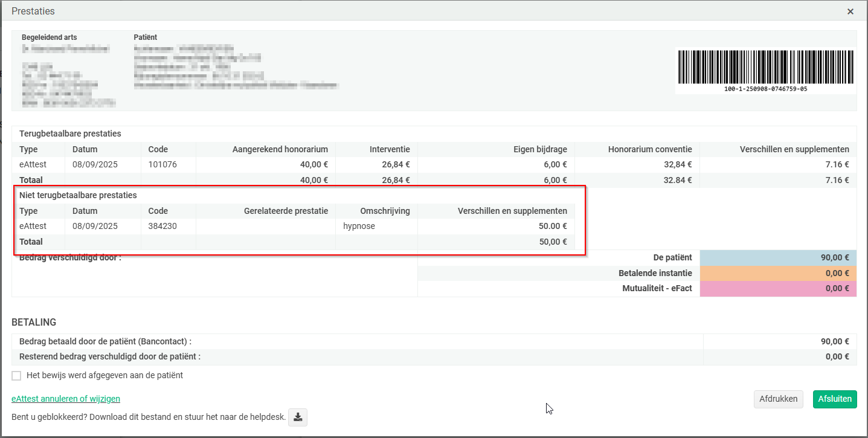The width and height of the screenshot is (868, 438).
Task: Check 'Het bewijs werd afgegeven aan de patiënt'
Action: pyautogui.click(x=17, y=376)
